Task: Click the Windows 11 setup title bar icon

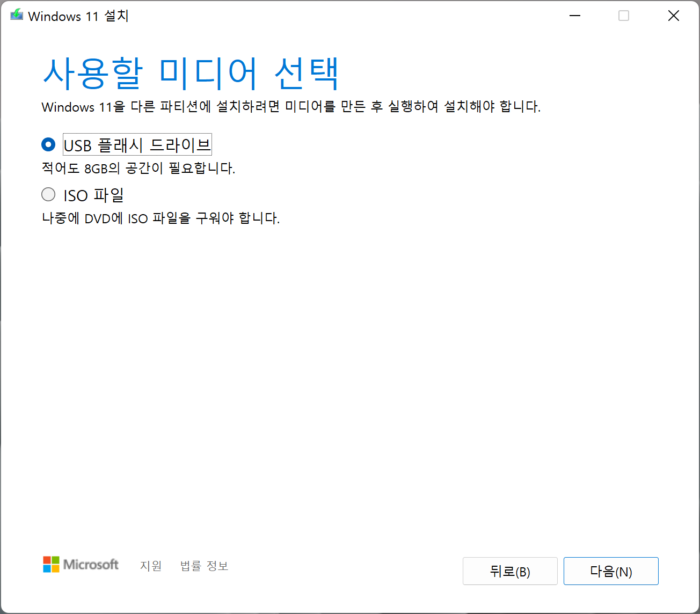Action: tap(17, 15)
